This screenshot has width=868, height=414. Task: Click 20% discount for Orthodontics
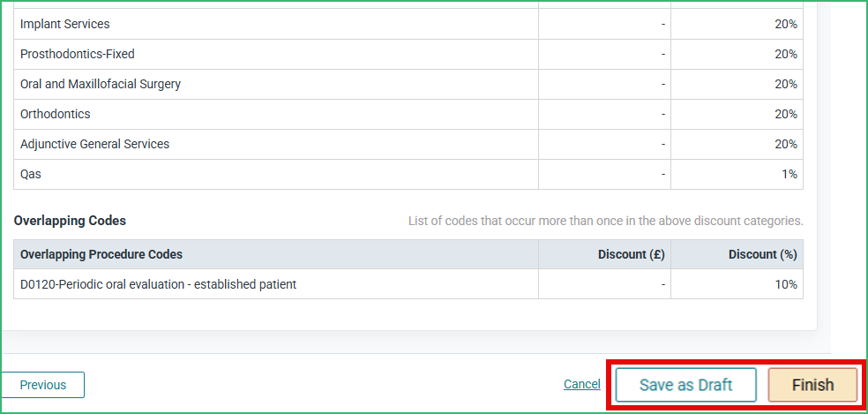click(x=786, y=114)
